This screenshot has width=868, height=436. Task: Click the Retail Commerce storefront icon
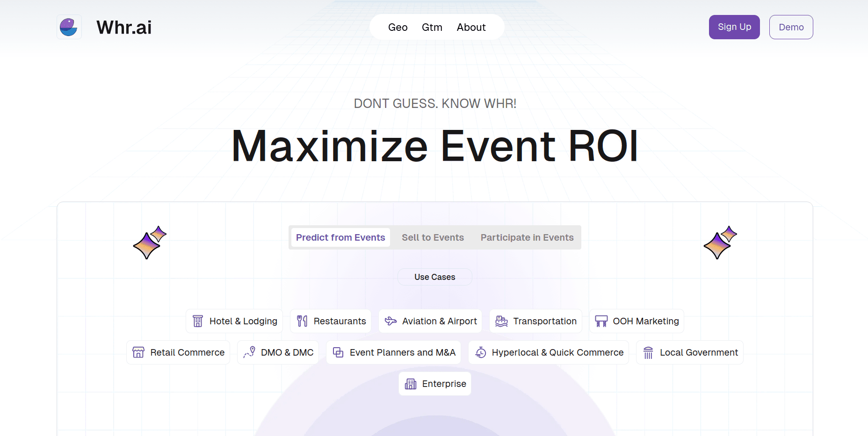pos(138,352)
